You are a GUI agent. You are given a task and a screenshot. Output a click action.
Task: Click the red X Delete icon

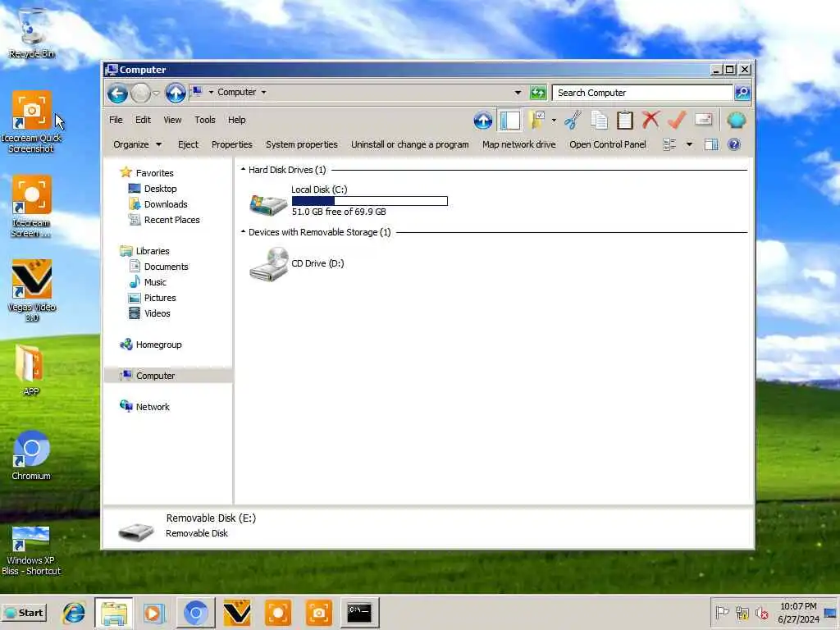click(651, 120)
